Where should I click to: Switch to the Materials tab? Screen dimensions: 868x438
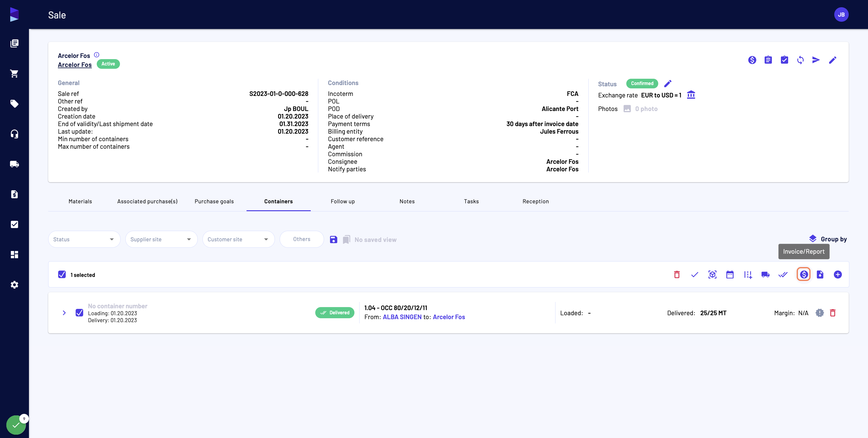coord(80,201)
